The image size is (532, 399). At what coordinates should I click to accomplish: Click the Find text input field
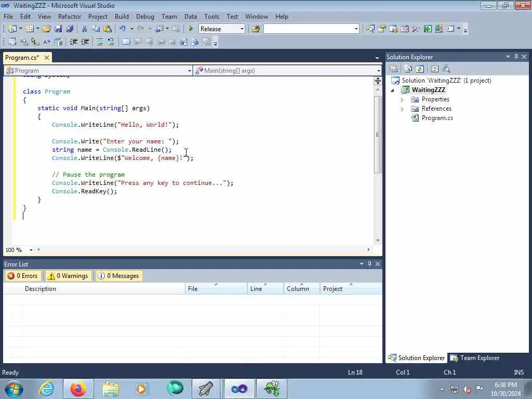(308, 29)
